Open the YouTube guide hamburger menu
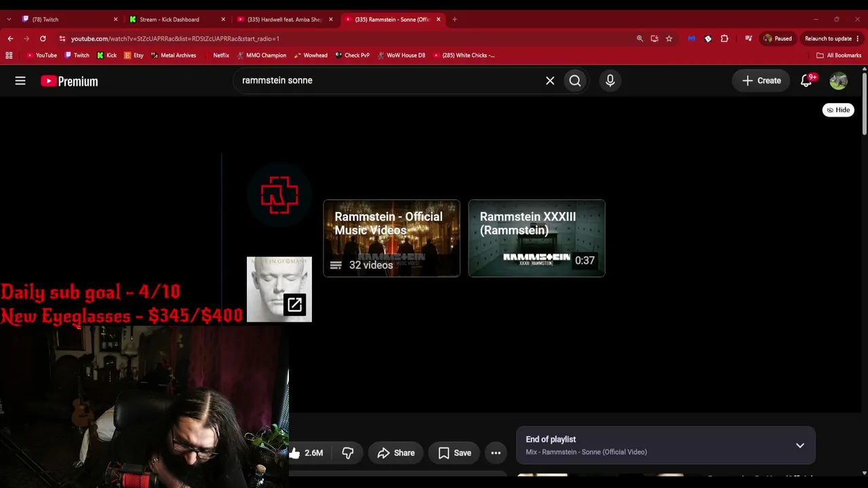 (20, 81)
